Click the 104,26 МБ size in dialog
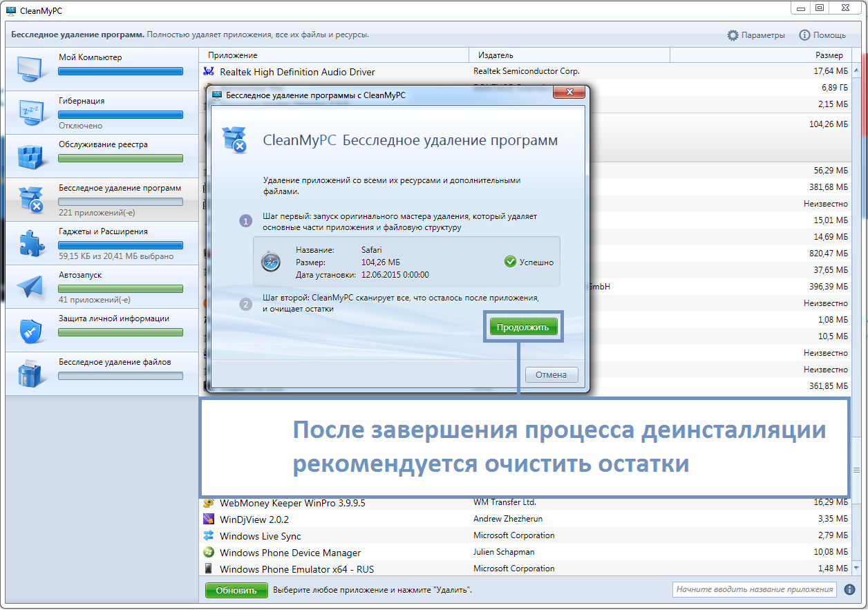868x610 pixels. coord(381,263)
